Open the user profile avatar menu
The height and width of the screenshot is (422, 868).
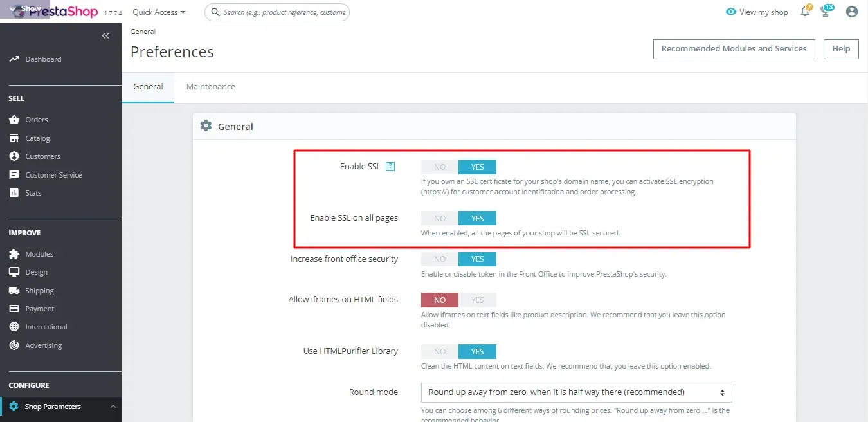coord(852,12)
